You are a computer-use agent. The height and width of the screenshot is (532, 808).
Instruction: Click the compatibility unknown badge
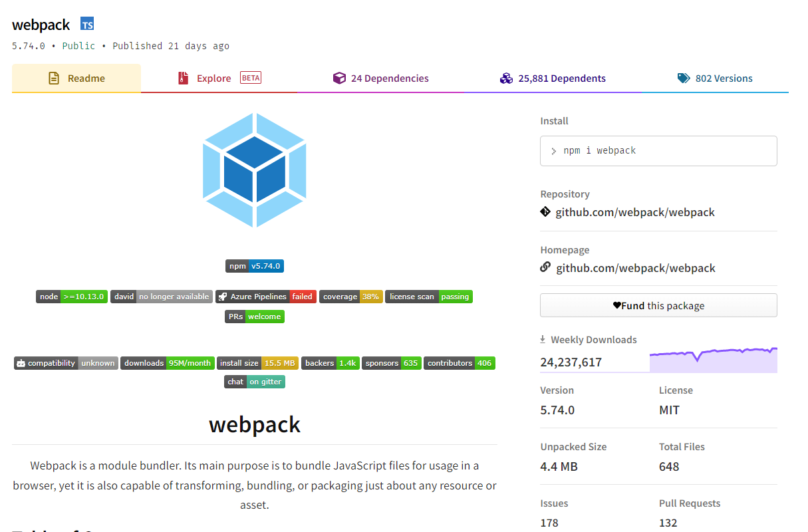tap(66, 363)
